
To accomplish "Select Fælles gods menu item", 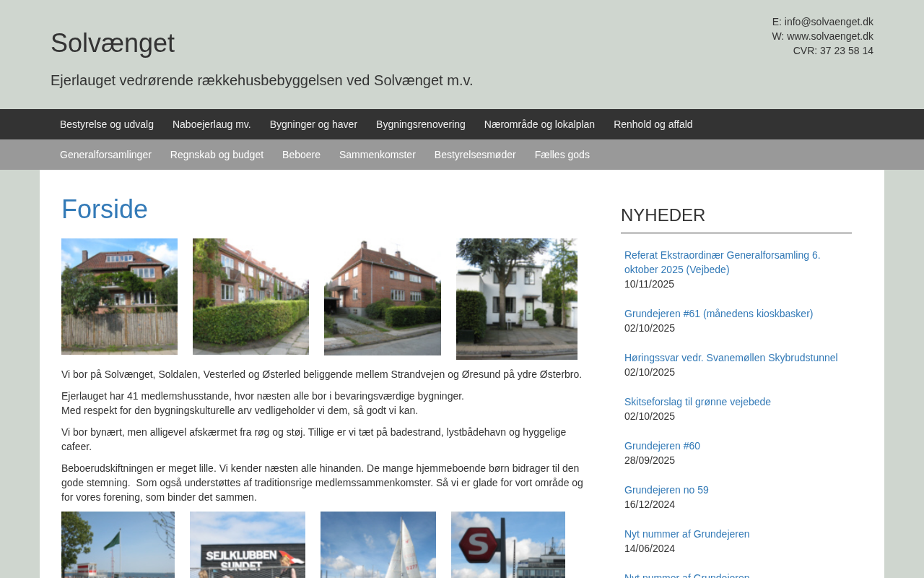I will 562,155.
